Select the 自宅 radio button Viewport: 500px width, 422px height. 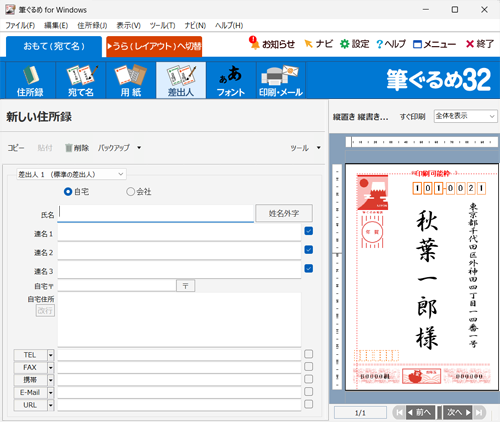click(68, 192)
